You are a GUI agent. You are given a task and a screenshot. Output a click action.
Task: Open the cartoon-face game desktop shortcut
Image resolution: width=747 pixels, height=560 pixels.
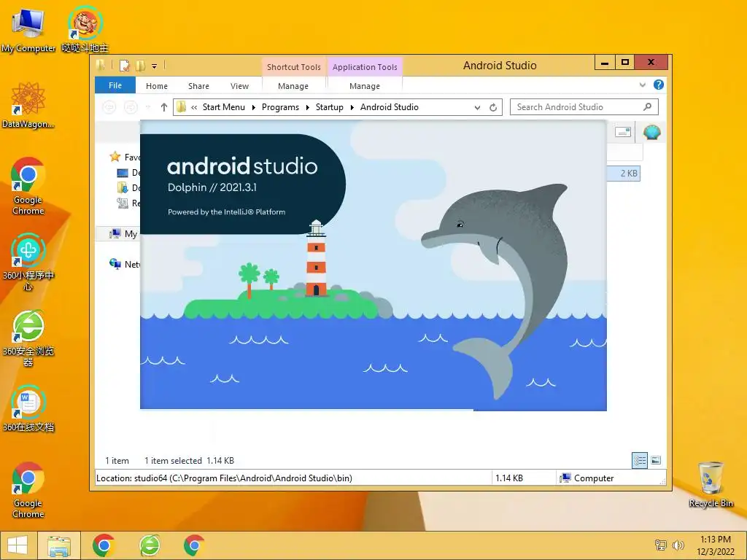pyautogui.click(x=85, y=29)
